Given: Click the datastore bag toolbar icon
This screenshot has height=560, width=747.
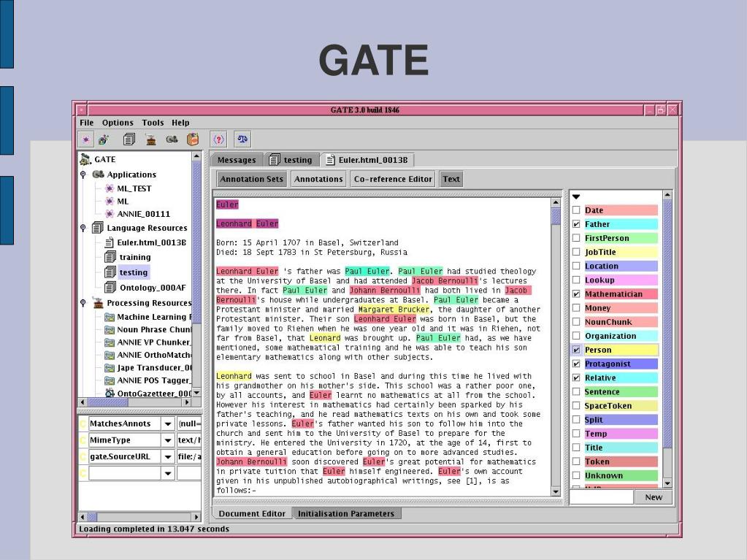Looking at the screenshot, I should (x=193, y=139).
